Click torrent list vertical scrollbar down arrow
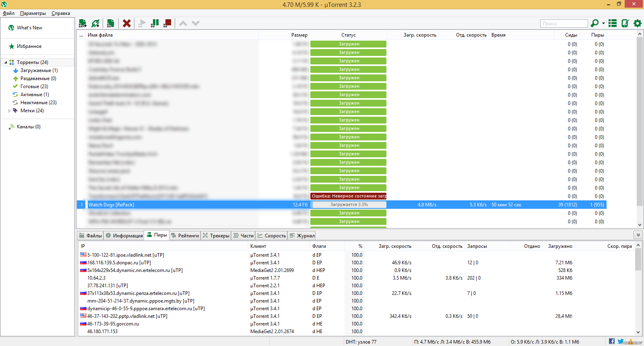The width and height of the screenshot is (644, 346). coord(640,225)
